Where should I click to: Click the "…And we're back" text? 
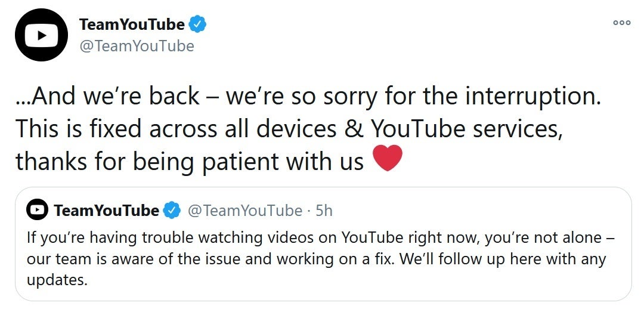click(107, 97)
